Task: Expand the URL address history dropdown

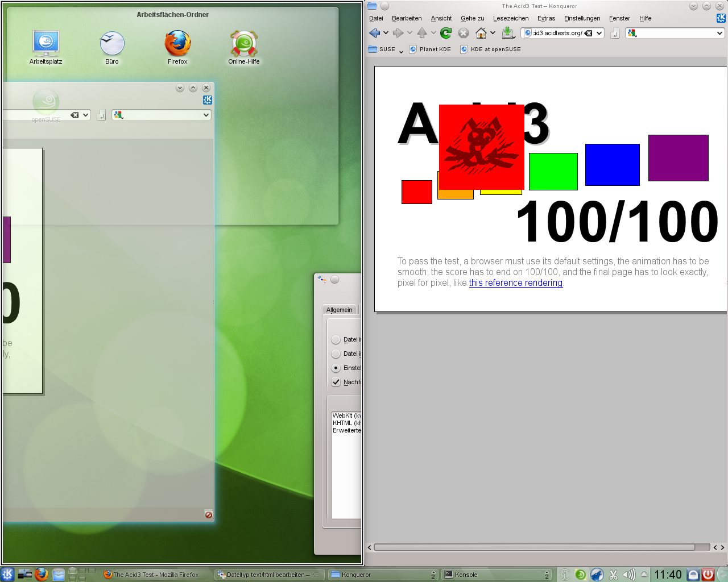Action: 599,33
